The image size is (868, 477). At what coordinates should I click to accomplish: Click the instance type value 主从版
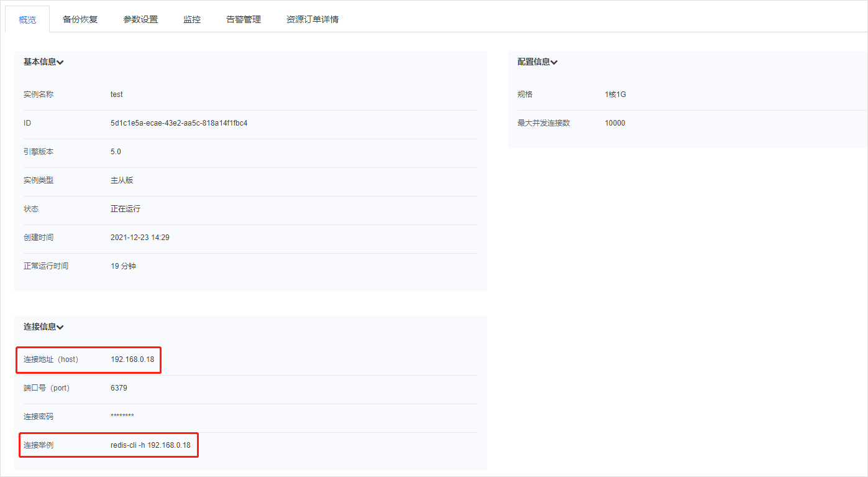pos(122,180)
